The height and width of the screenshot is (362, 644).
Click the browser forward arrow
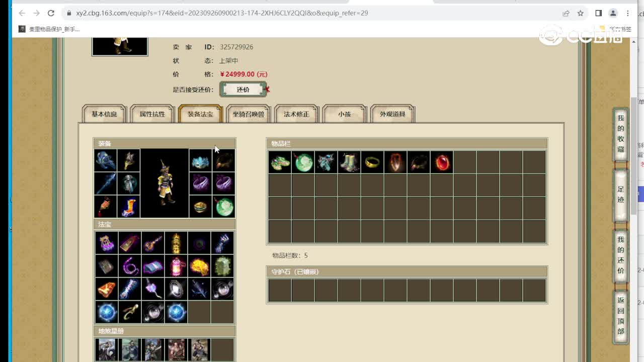point(36,13)
